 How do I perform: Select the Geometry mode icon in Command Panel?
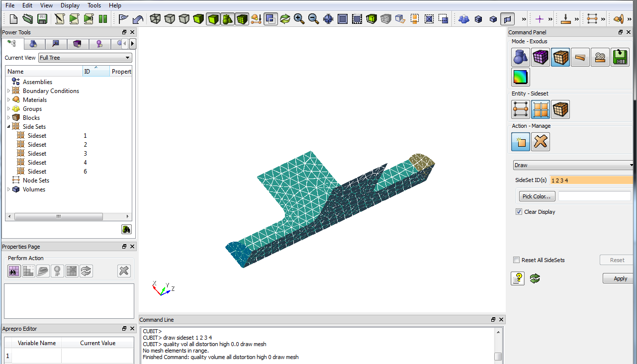521,58
